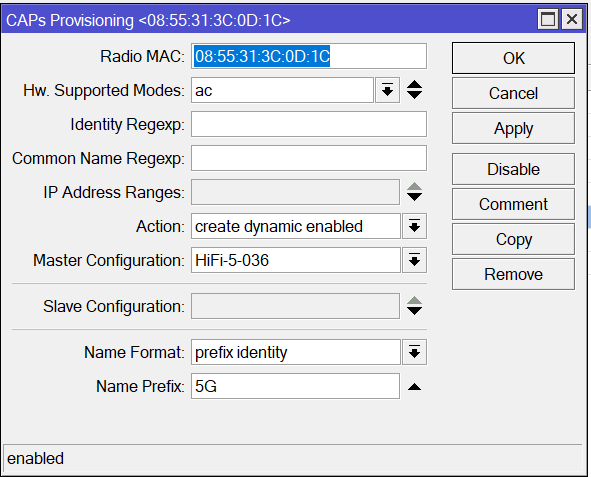Expand the IP Address Ranges field arrow
Image resolution: width=591 pixels, height=477 pixels.
(414, 192)
